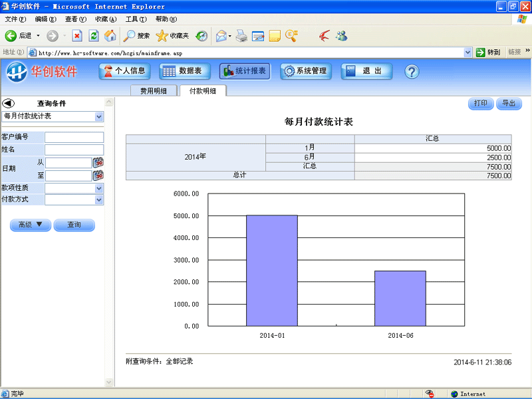The image size is (532, 399).
Task: Open the Back history dropdown arrow
Action: click(38, 36)
